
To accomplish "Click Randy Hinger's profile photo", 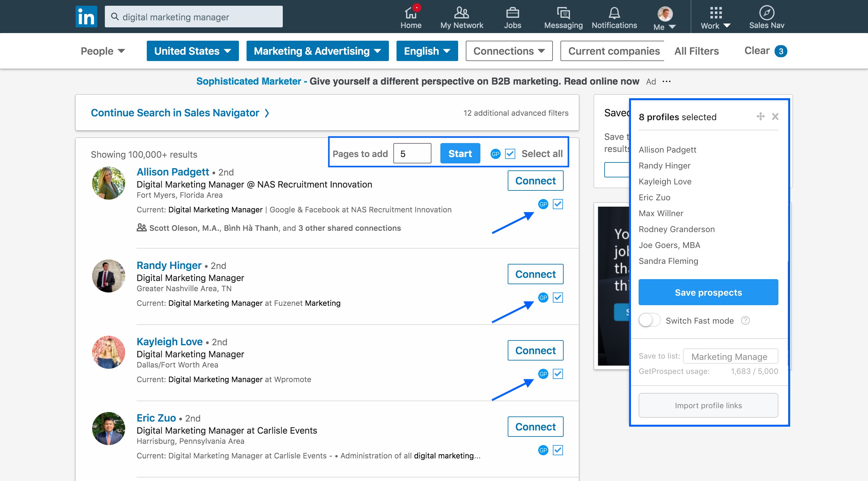I will tap(109, 276).
